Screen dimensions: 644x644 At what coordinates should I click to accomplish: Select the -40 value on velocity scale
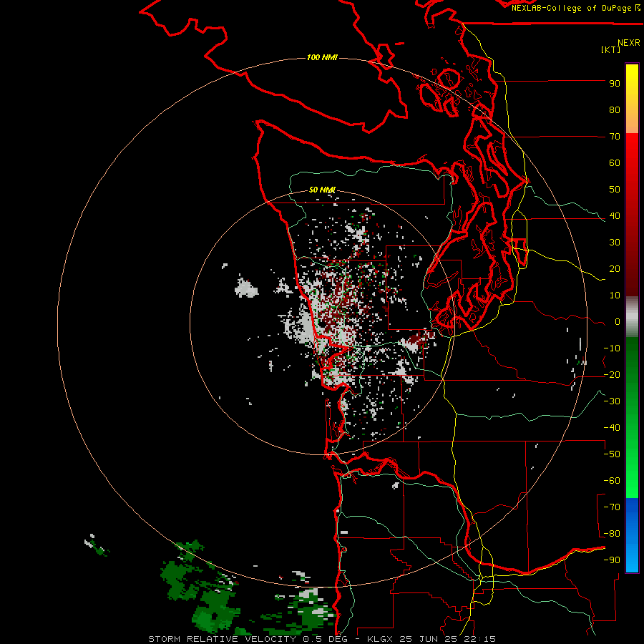pyautogui.click(x=612, y=428)
